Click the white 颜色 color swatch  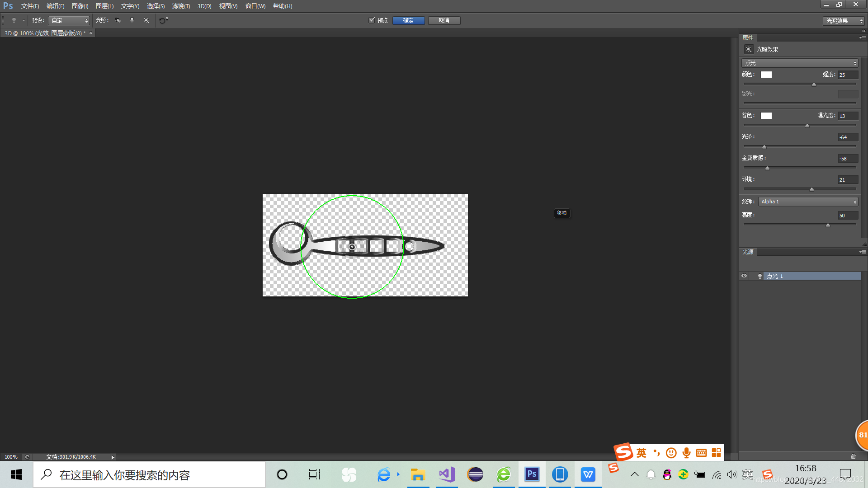point(766,75)
